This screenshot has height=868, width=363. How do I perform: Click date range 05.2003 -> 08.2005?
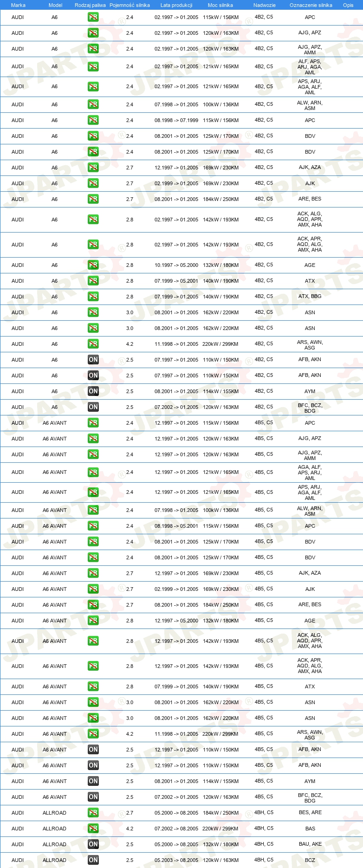point(176,860)
